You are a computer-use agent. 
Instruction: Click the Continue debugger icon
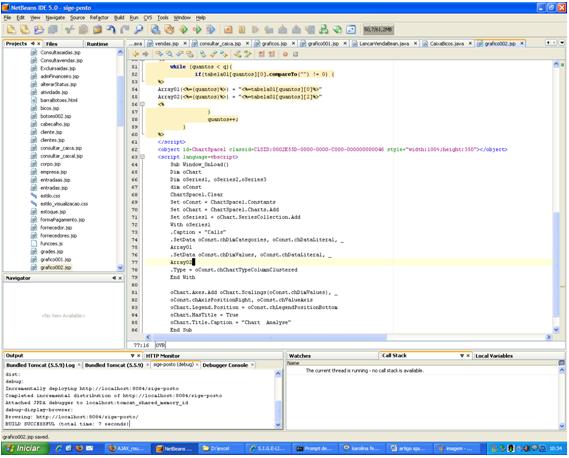[x=255, y=30]
